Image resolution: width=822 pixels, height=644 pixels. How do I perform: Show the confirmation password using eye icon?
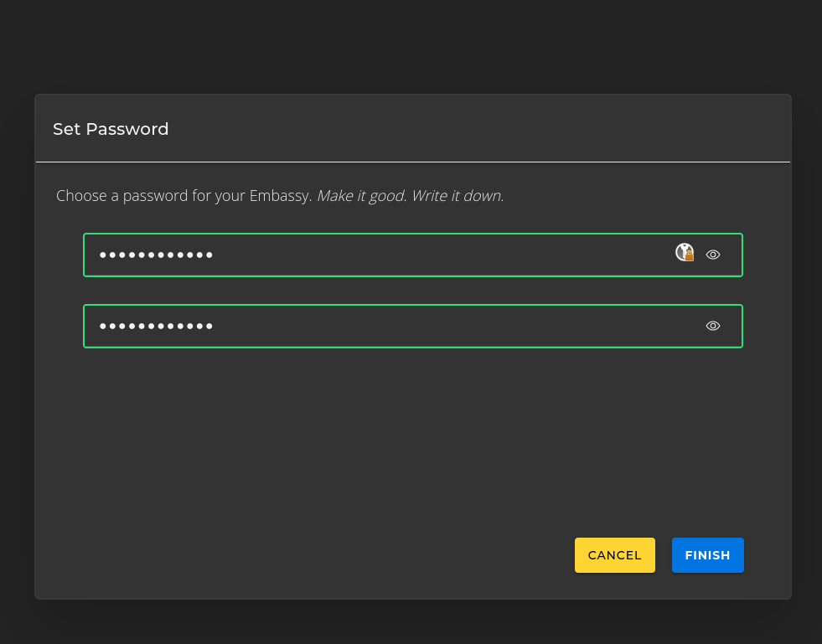click(713, 326)
